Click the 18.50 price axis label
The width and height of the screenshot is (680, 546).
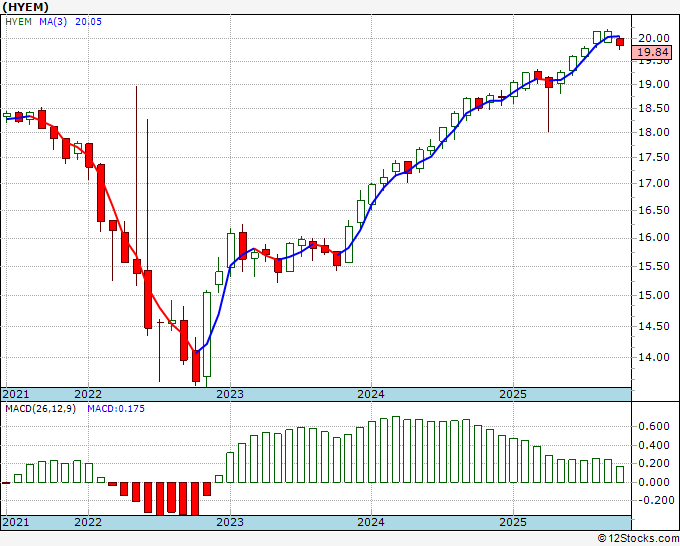click(654, 108)
